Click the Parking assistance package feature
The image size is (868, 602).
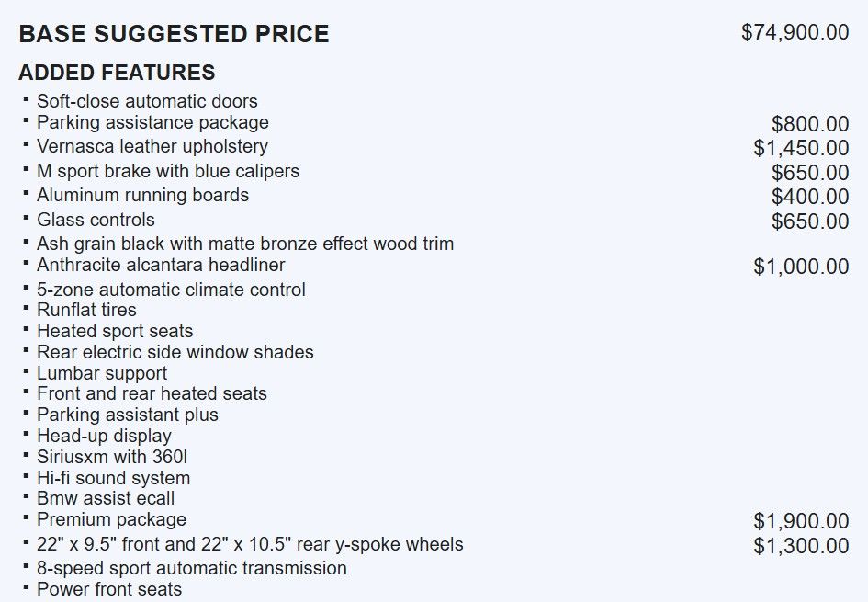[152, 122]
